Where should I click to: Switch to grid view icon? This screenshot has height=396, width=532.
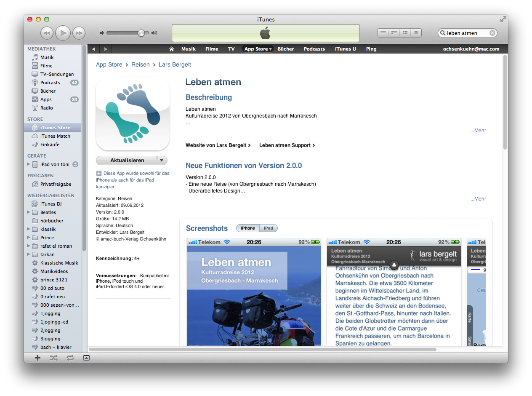point(405,33)
